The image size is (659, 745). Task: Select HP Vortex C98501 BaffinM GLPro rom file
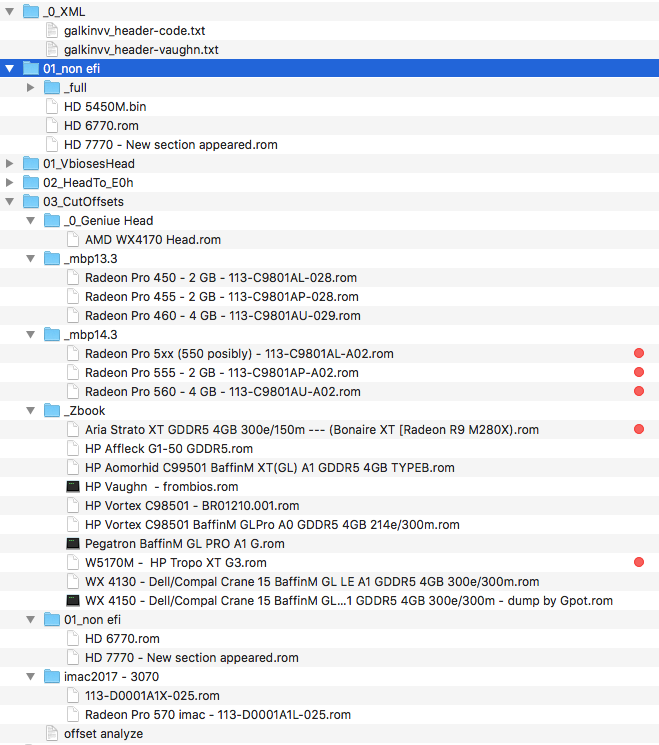click(x=272, y=525)
